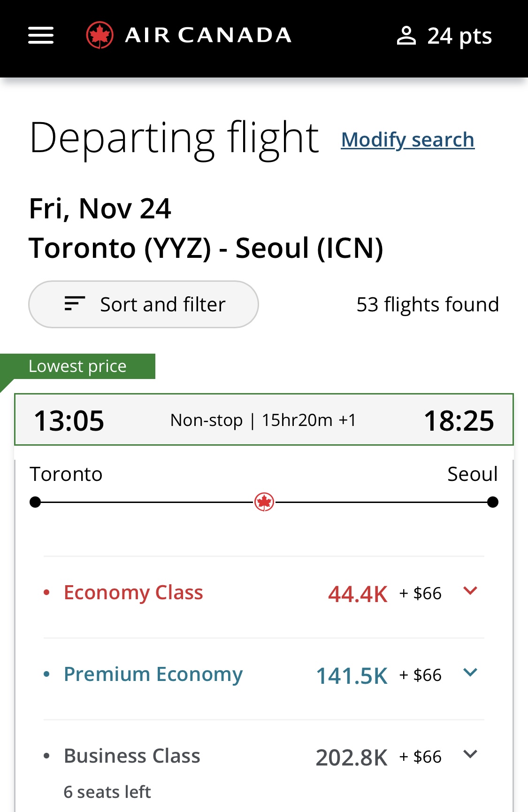Viewport: 528px width, 812px height.
Task: Open the Sort and filter button
Action: pos(144,304)
